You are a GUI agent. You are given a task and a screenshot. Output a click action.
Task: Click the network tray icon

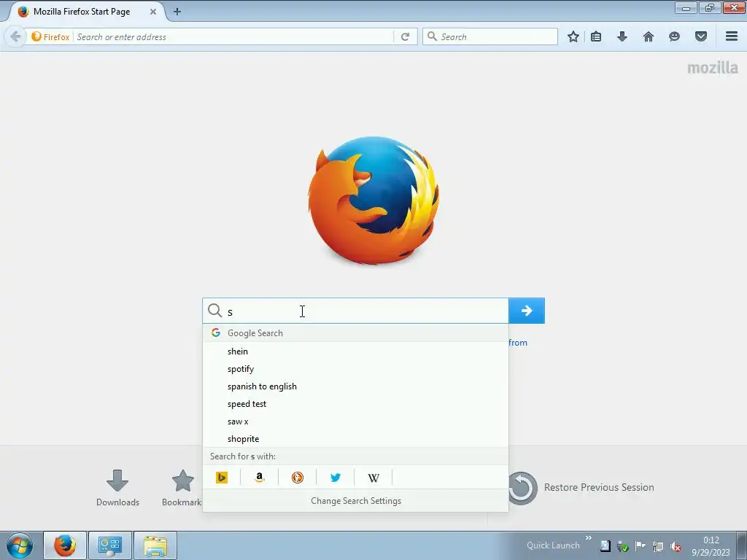click(x=658, y=546)
